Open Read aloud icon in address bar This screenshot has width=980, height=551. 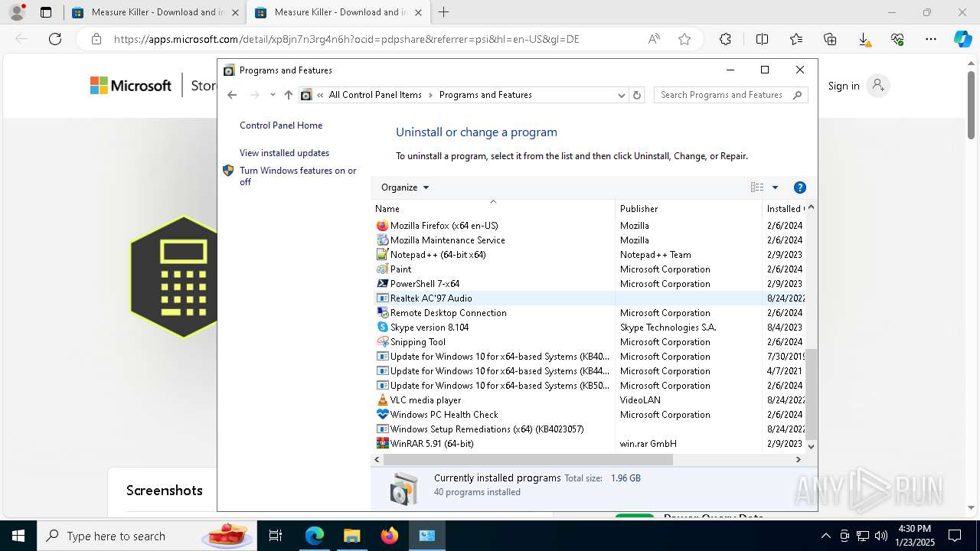pyautogui.click(x=654, y=39)
